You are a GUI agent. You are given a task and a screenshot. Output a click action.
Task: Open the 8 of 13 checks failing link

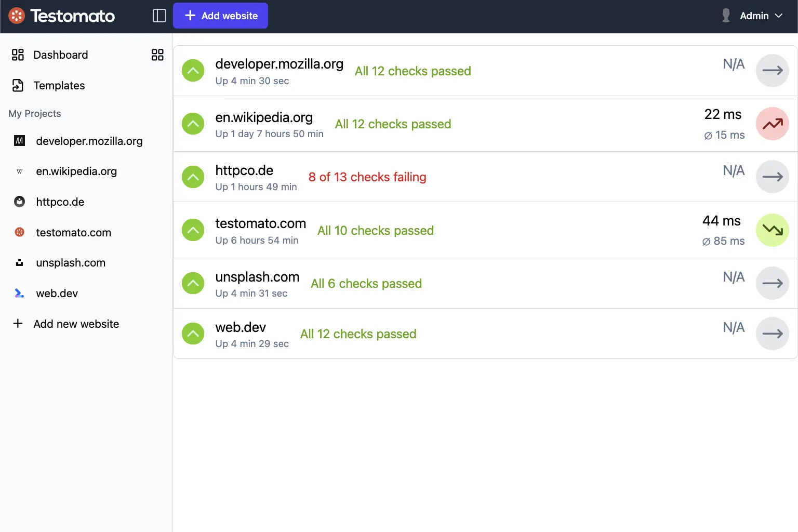(x=367, y=177)
